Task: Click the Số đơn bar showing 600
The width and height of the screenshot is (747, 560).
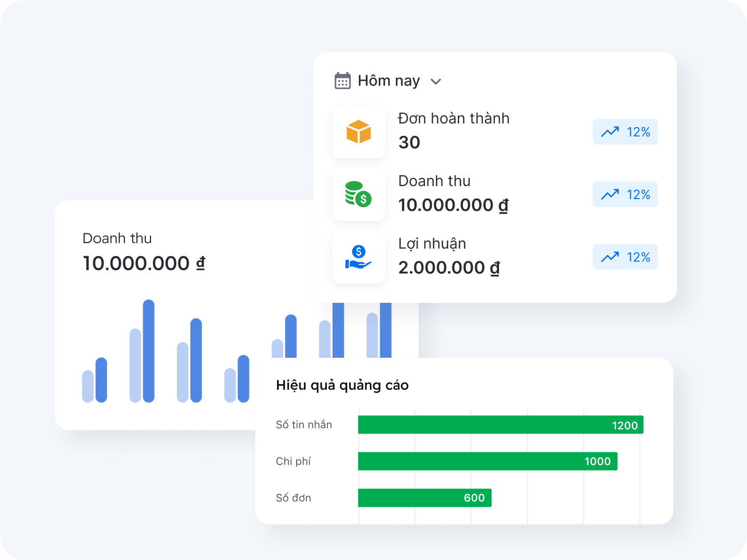Action: click(424, 498)
